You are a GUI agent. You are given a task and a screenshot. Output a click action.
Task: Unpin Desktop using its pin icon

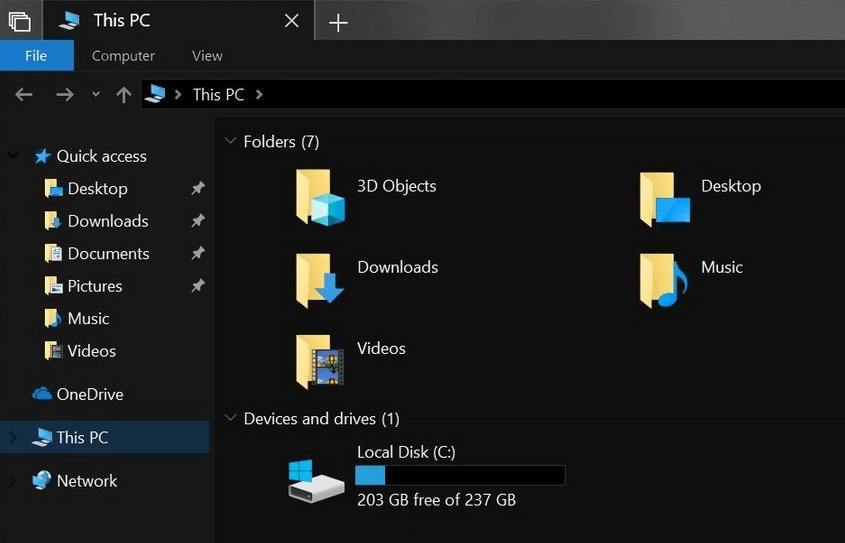click(198, 188)
